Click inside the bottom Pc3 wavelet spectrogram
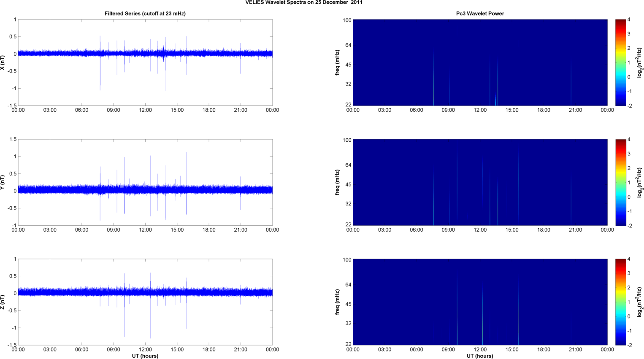 pyautogui.click(x=480, y=302)
